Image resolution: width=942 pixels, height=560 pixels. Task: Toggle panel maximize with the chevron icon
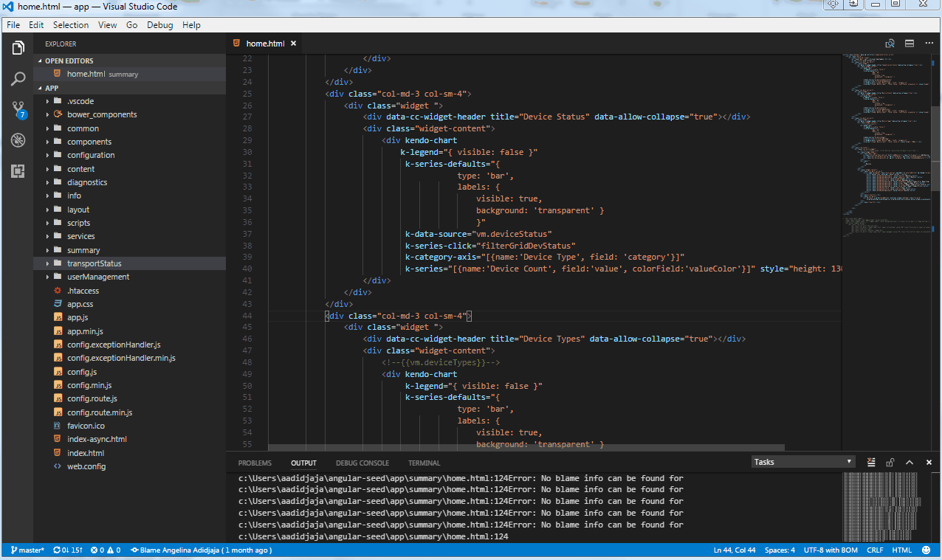pos(910,462)
